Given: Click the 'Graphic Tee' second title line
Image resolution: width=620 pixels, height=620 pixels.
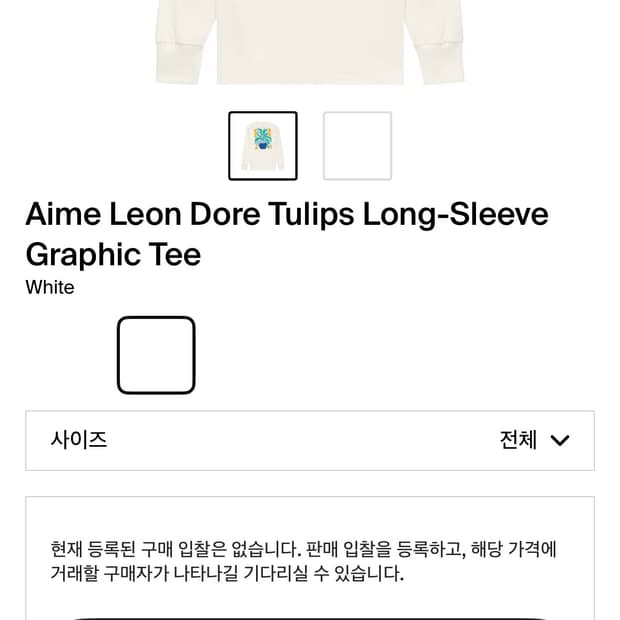Looking at the screenshot, I should click(113, 255).
